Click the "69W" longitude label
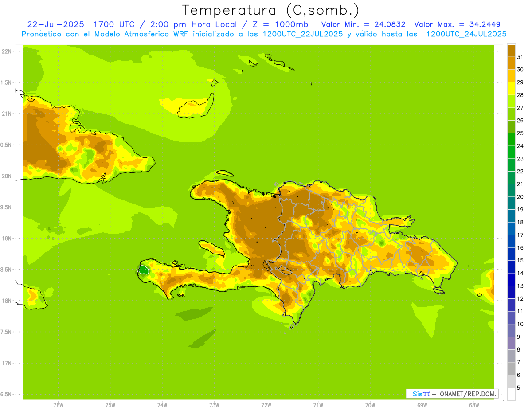532x411 pixels. pyautogui.click(x=422, y=405)
